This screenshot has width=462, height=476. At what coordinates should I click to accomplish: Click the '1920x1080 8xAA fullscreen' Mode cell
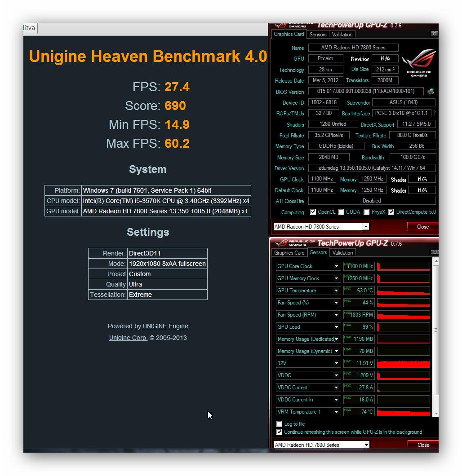click(167, 264)
